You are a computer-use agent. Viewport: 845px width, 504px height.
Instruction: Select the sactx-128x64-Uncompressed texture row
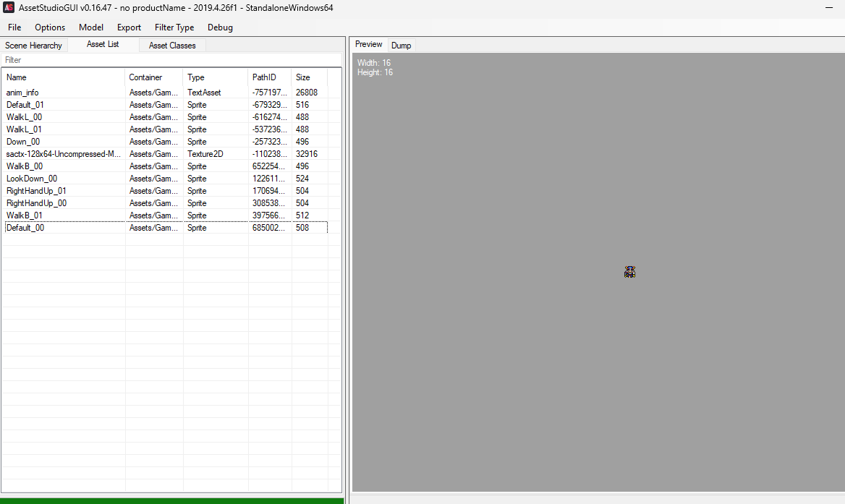pos(166,154)
